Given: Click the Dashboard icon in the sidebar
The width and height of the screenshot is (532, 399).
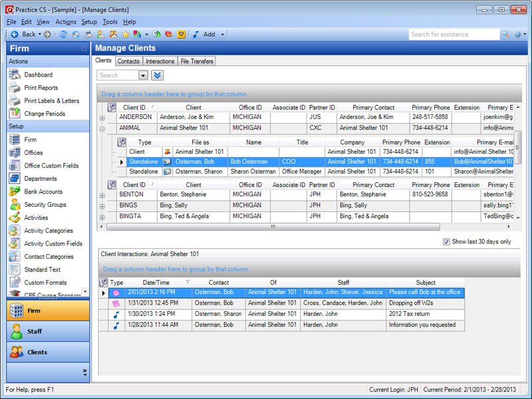Looking at the screenshot, I should click(15, 75).
